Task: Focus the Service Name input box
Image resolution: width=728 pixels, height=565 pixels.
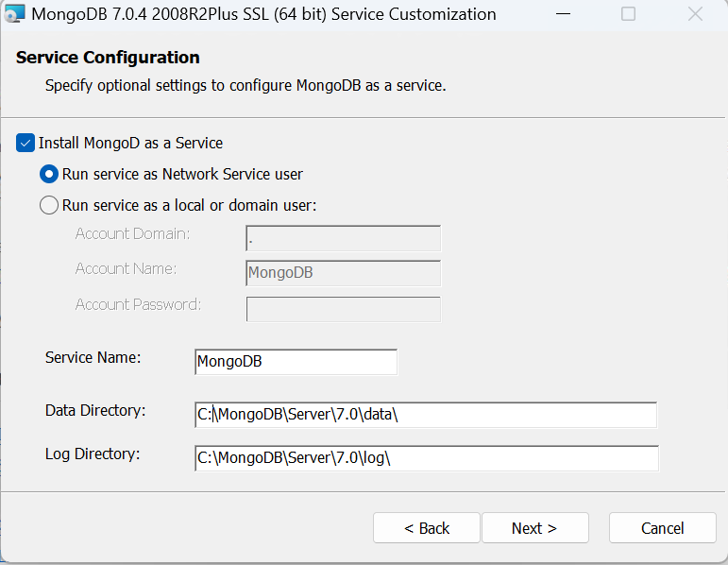Action: [296, 362]
